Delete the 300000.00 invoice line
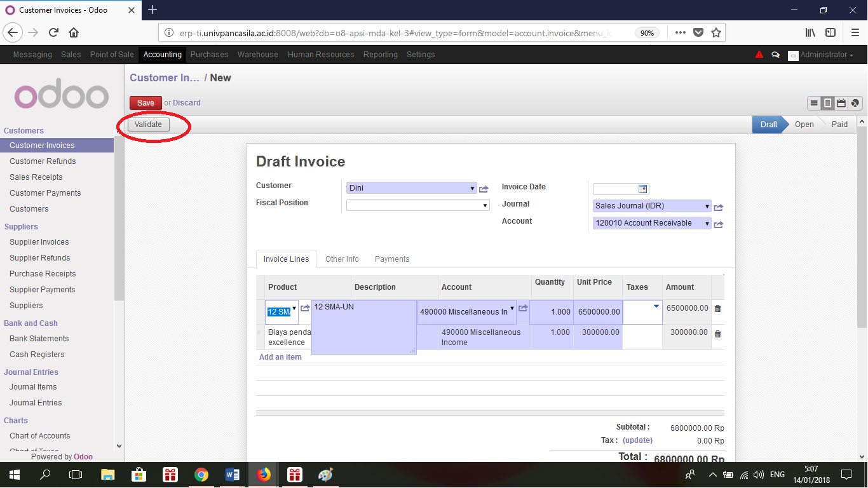 click(x=718, y=334)
